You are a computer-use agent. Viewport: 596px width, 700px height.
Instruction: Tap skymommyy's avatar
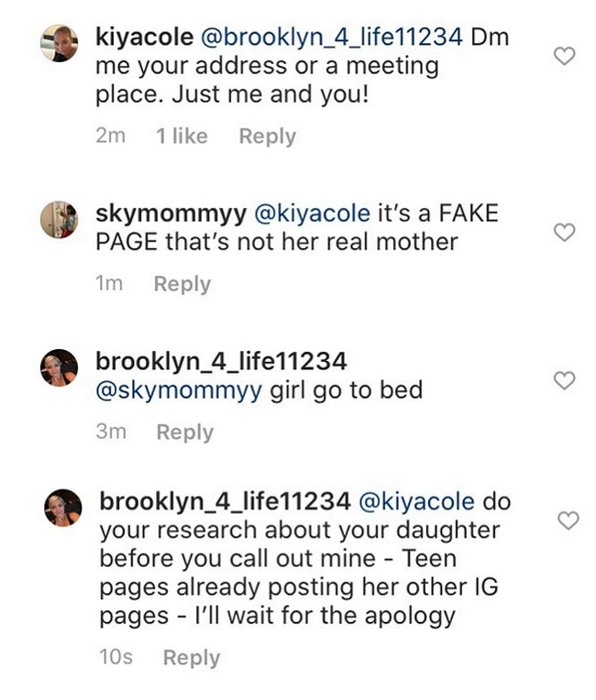(x=60, y=218)
